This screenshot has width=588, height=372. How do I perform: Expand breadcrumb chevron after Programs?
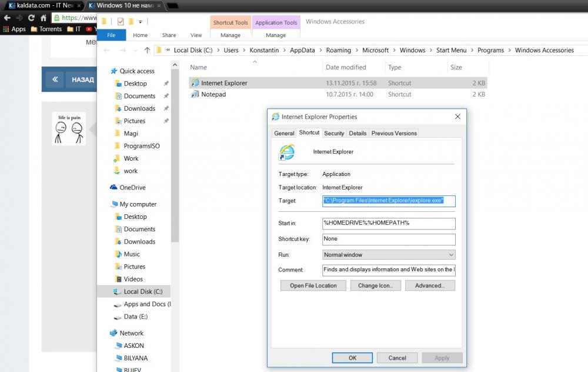coord(510,50)
